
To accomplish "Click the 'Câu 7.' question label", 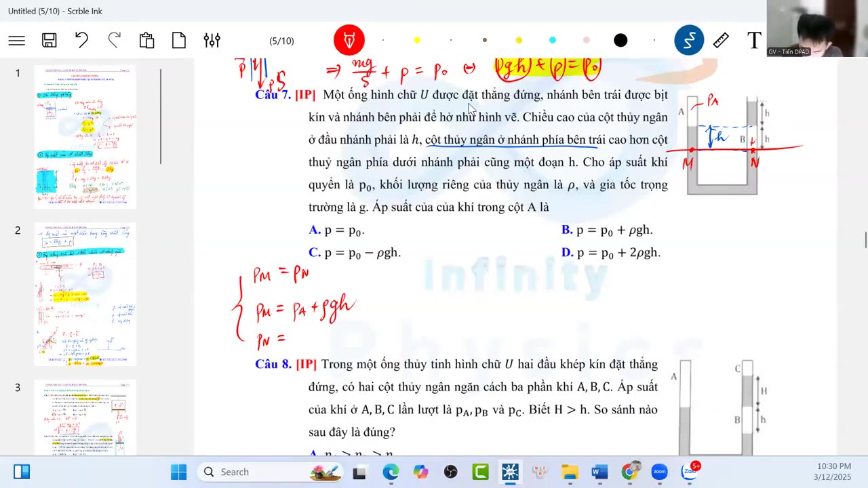I will (x=273, y=95).
